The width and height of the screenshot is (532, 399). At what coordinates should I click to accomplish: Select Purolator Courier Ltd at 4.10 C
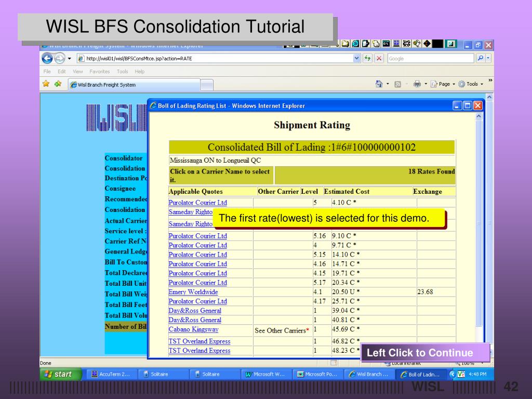tap(197, 203)
